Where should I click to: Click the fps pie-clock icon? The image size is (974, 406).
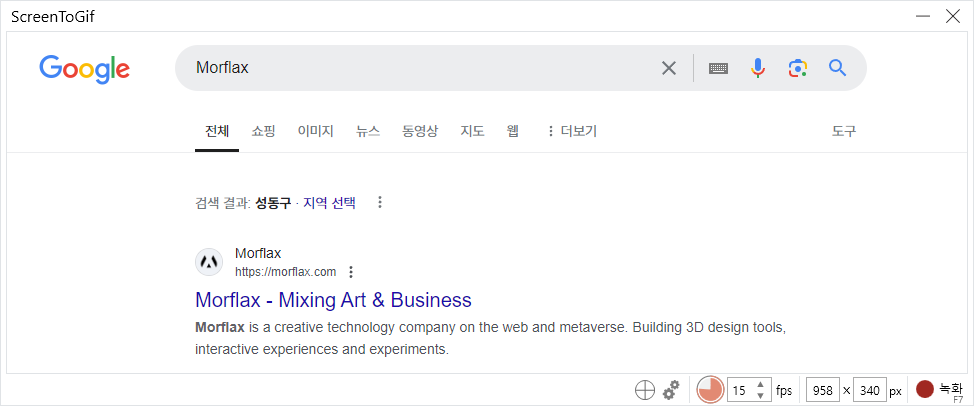709,390
